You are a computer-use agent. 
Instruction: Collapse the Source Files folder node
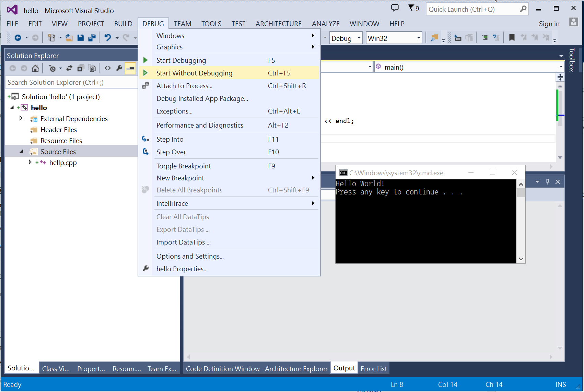21,151
